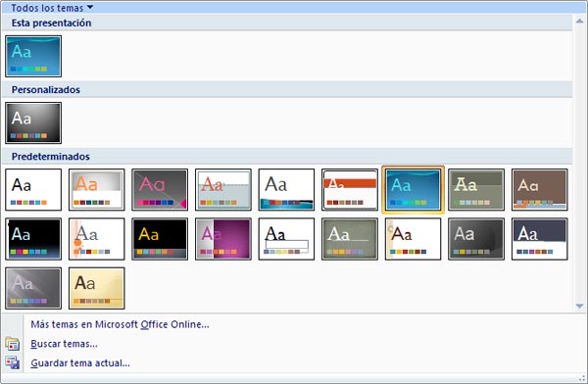Click the browse folder icon beside 'Buscar temas'
The height and width of the screenshot is (384, 588).
12,344
